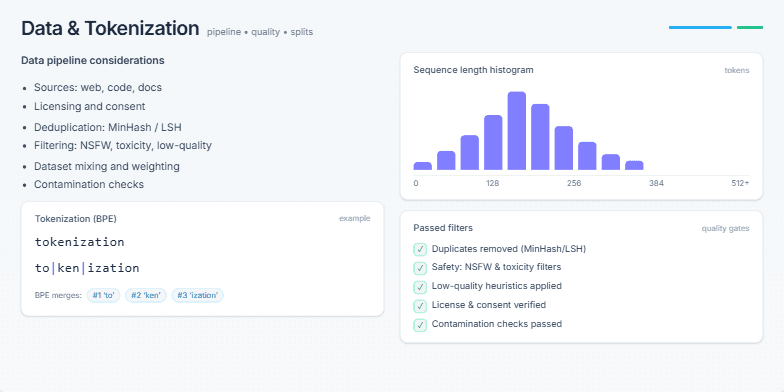Screen dimensions: 784x392
Task: Click the 'pipeline • quality • splits' subtitle
Action: (260, 32)
